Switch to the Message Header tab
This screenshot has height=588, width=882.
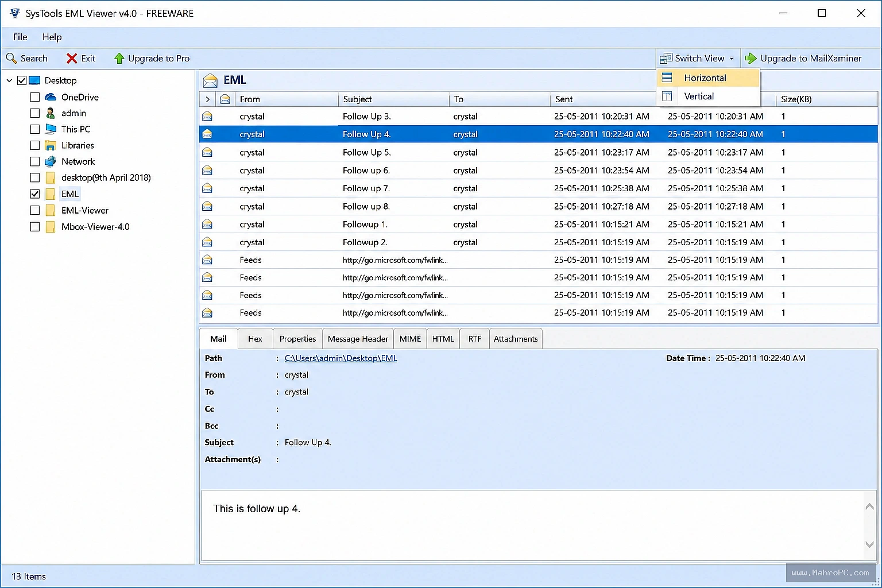358,339
